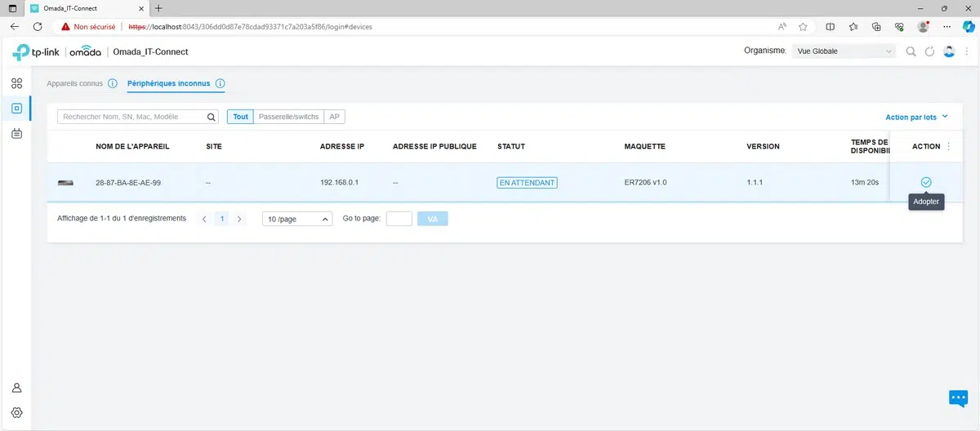This screenshot has height=431, width=980.
Task: Click the Go to page input box
Action: pyautogui.click(x=399, y=219)
